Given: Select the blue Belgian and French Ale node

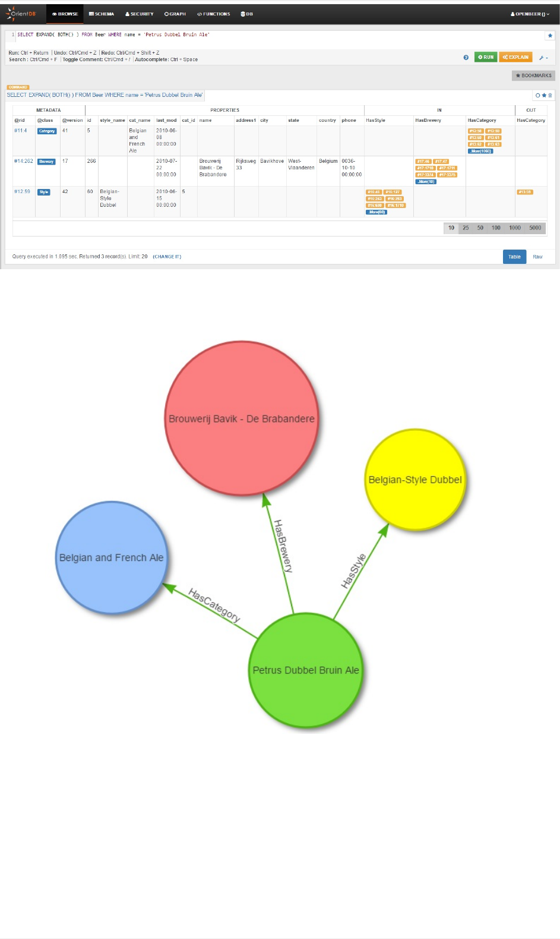Looking at the screenshot, I should [111, 557].
